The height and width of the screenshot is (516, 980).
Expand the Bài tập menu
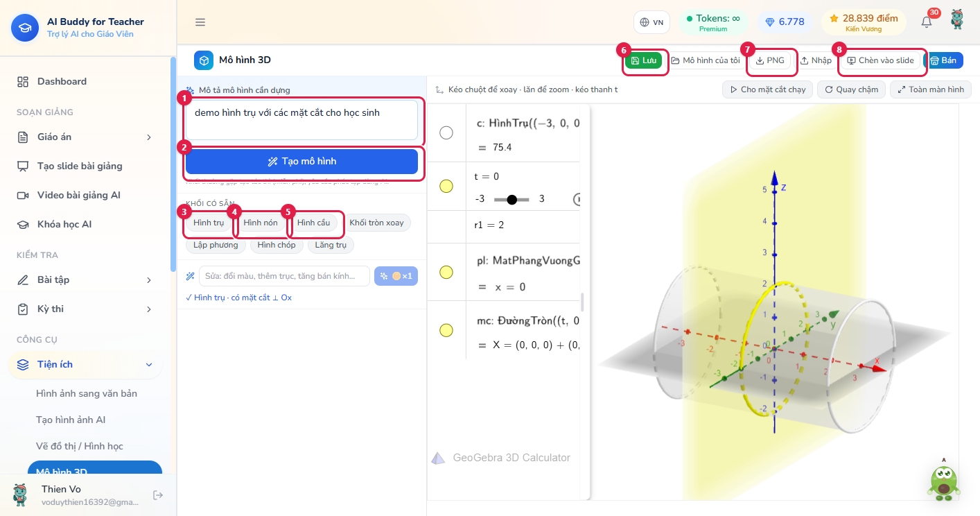tap(85, 279)
